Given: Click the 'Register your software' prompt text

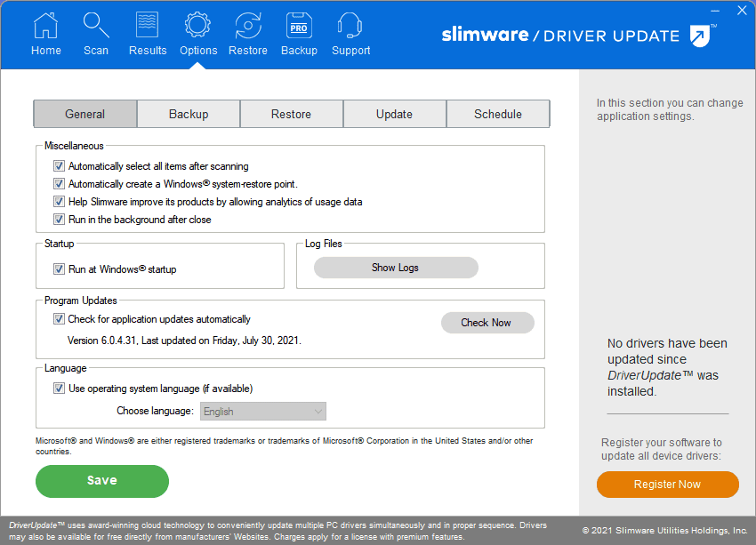Looking at the screenshot, I should [x=662, y=449].
